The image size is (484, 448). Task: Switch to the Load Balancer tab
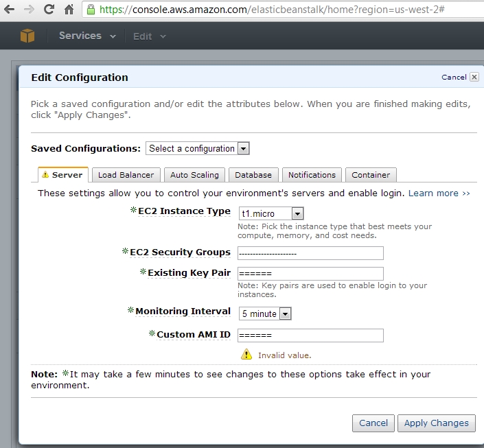point(126,175)
